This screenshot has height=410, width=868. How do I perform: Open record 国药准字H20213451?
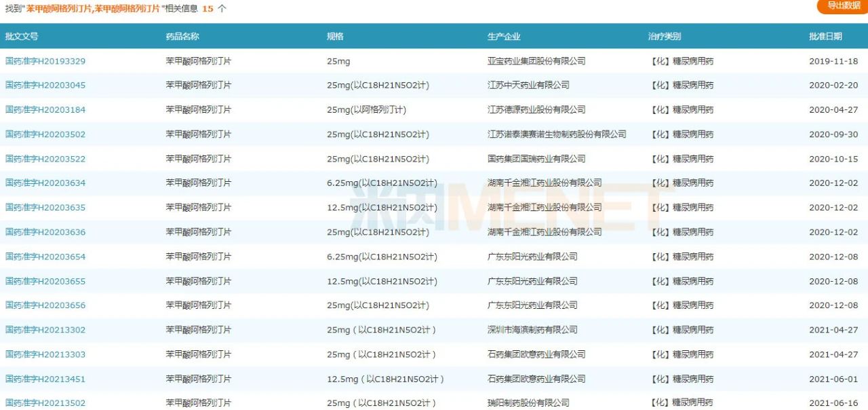(45, 379)
